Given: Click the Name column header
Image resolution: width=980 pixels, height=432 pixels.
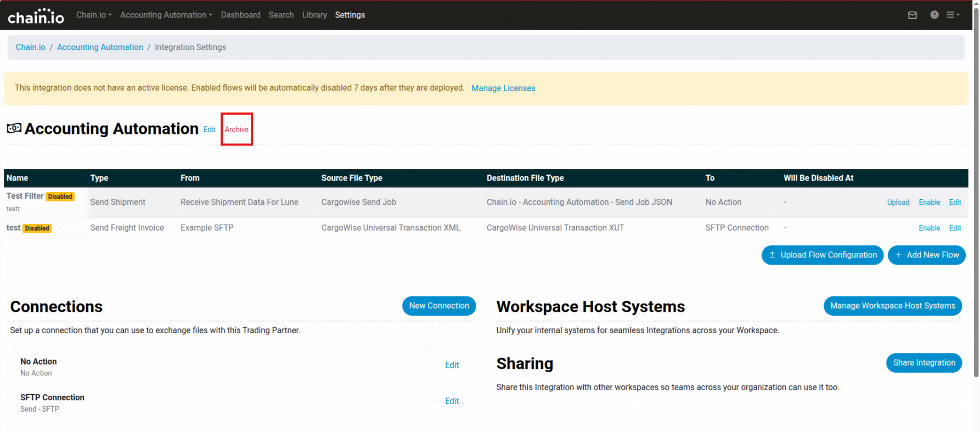Looking at the screenshot, I should pos(18,178).
